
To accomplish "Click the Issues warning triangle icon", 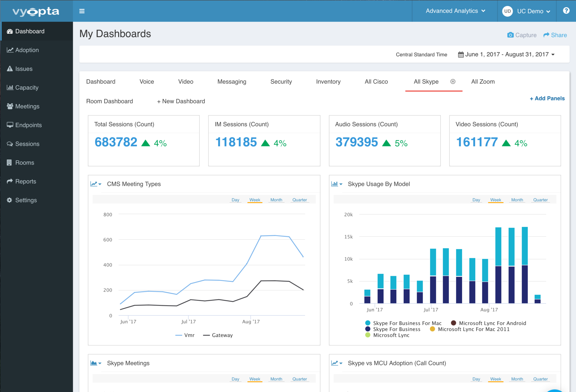I will pyautogui.click(x=10, y=69).
